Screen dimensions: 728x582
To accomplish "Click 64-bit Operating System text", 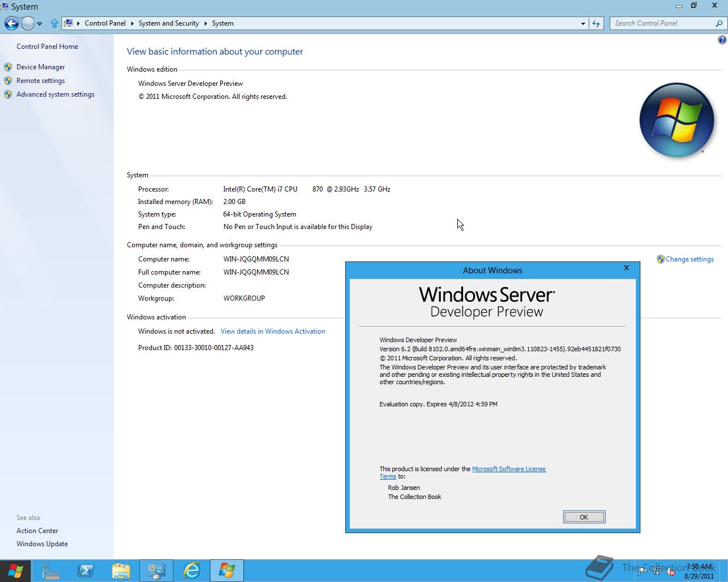I will click(x=260, y=214).
